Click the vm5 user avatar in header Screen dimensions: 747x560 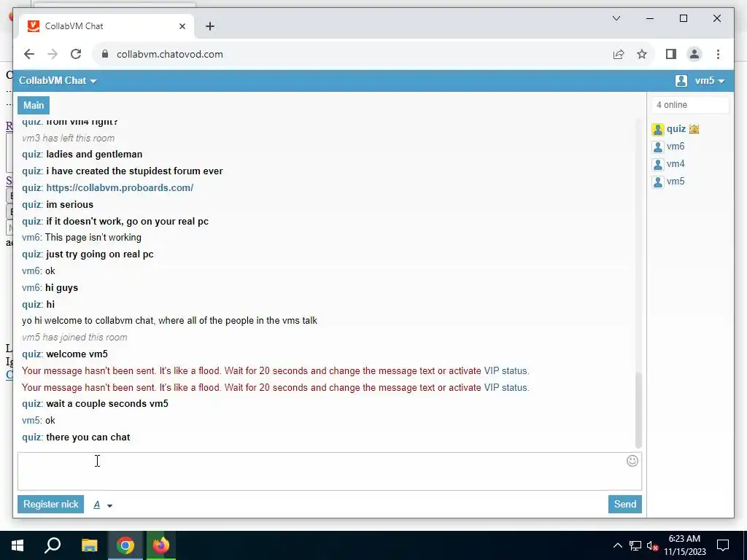pos(681,81)
